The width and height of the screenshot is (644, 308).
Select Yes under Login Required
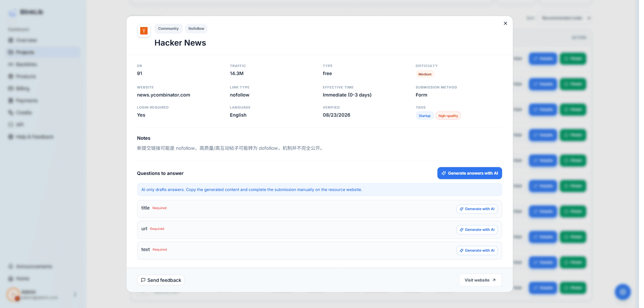point(141,115)
